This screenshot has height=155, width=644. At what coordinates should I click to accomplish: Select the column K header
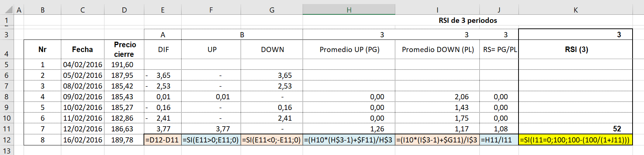[575, 10]
